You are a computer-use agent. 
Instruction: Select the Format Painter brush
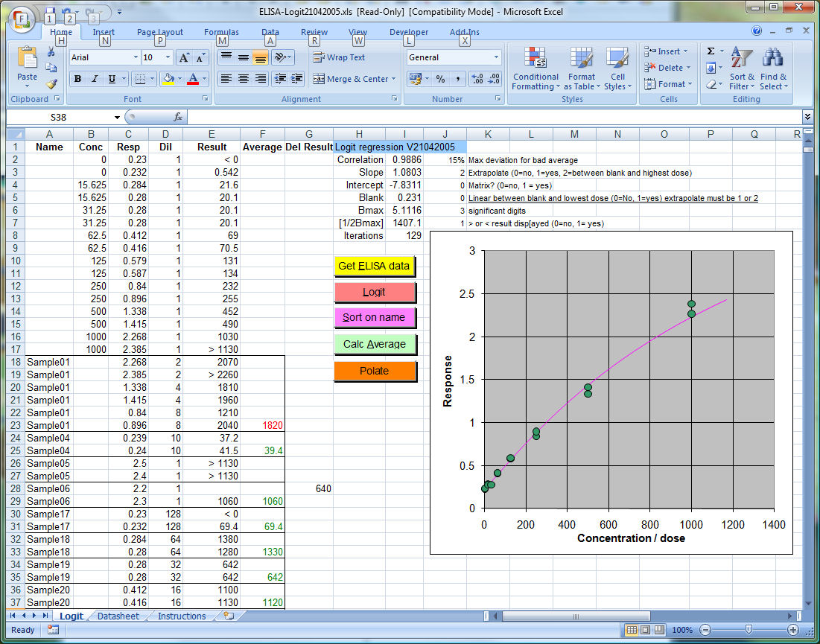point(51,83)
